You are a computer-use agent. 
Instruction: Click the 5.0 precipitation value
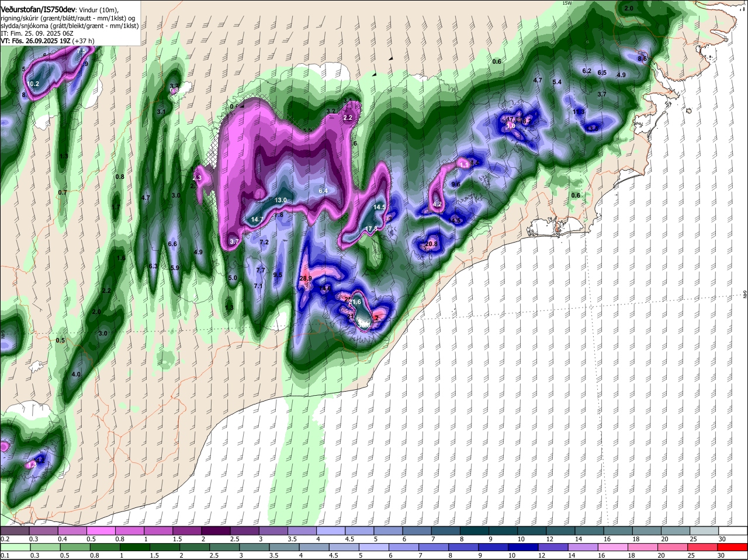pyautogui.click(x=233, y=278)
